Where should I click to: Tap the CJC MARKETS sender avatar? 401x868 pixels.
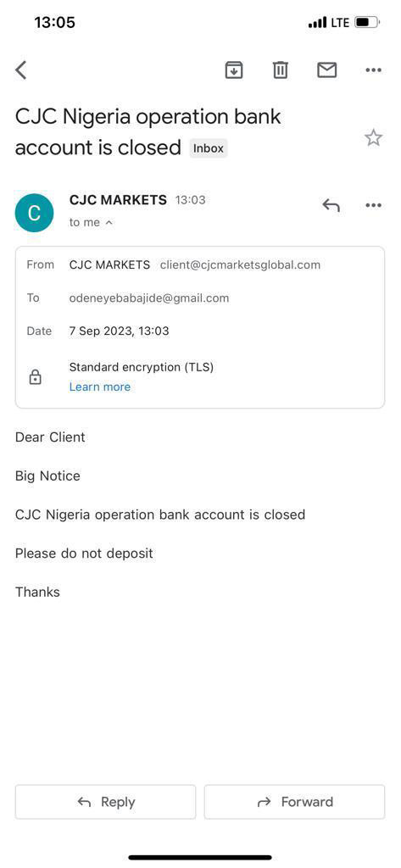pos(35,213)
